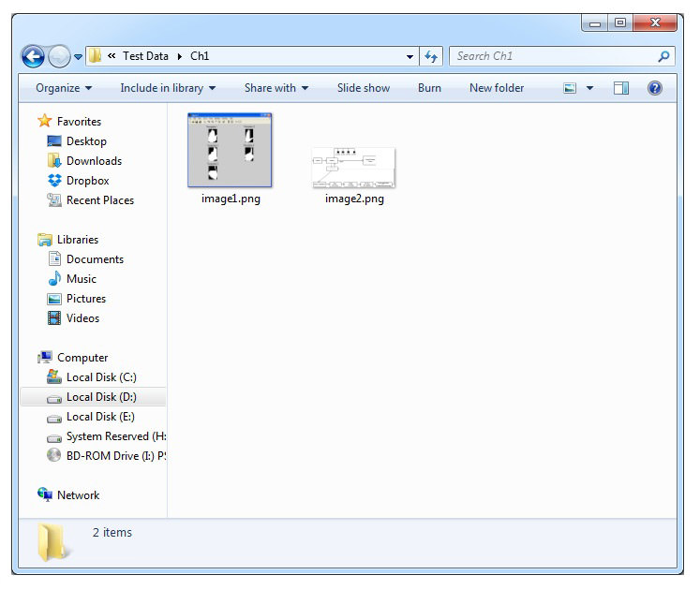
Task: Open the view options dropdown arrow
Action: pyautogui.click(x=589, y=88)
